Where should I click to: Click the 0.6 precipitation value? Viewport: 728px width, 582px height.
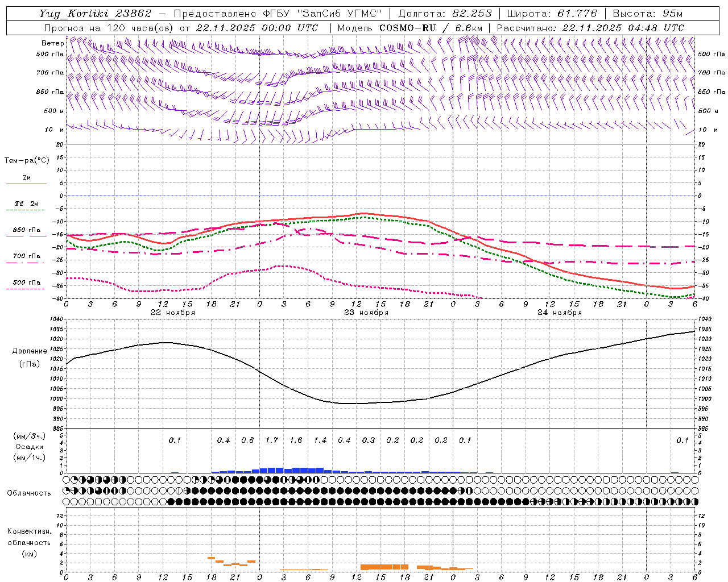[247, 440]
